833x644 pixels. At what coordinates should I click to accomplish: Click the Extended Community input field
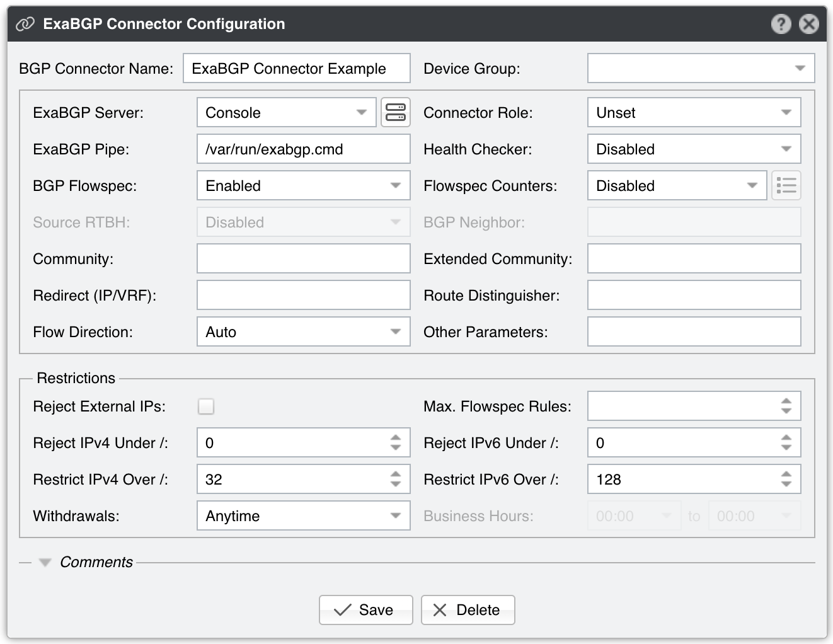694,259
